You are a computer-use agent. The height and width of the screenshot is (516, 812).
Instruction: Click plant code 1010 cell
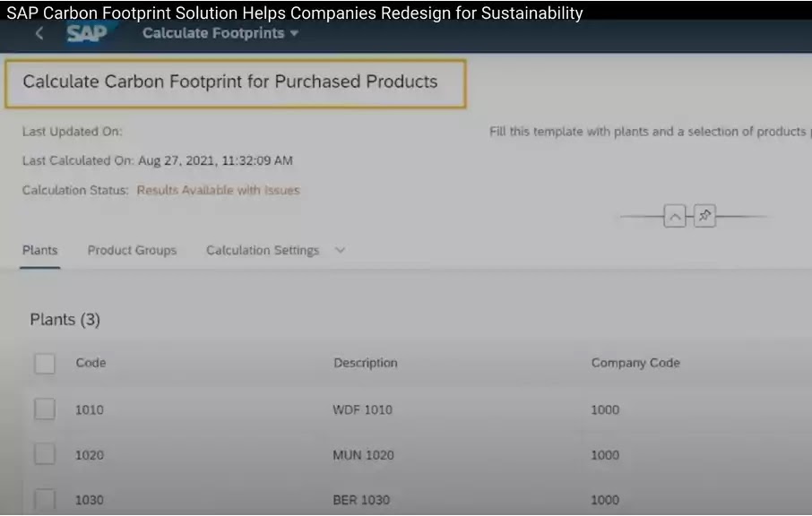pyautogui.click(x=90, y=410)
